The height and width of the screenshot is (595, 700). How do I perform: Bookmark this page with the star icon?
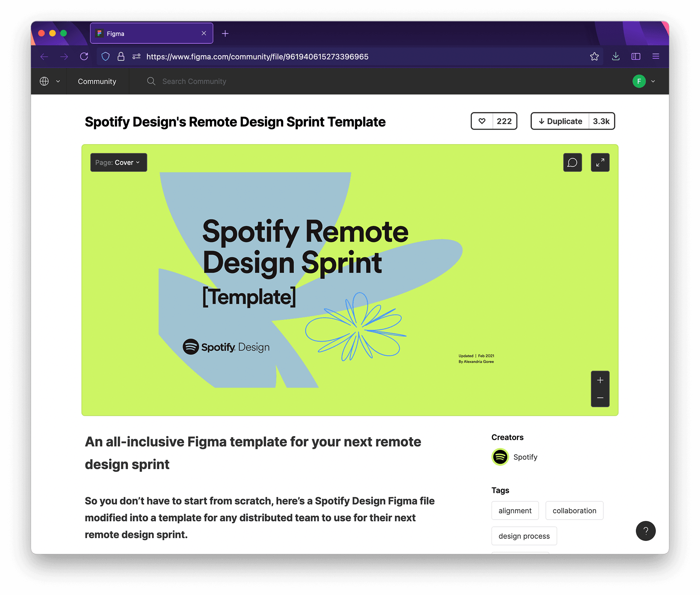[x=594, y=57]
